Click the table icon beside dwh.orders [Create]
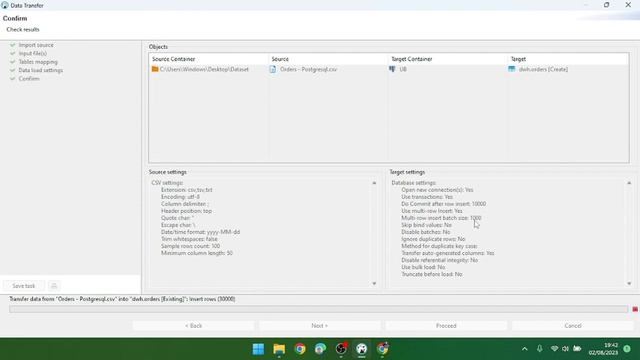Viewport: 640px width, 360px height. coord(512,69)
